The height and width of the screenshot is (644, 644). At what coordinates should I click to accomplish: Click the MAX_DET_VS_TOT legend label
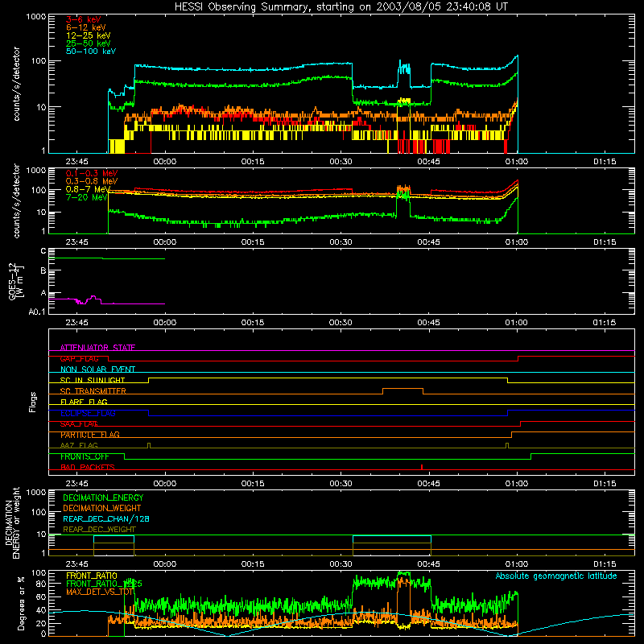[x=99, y=592]
